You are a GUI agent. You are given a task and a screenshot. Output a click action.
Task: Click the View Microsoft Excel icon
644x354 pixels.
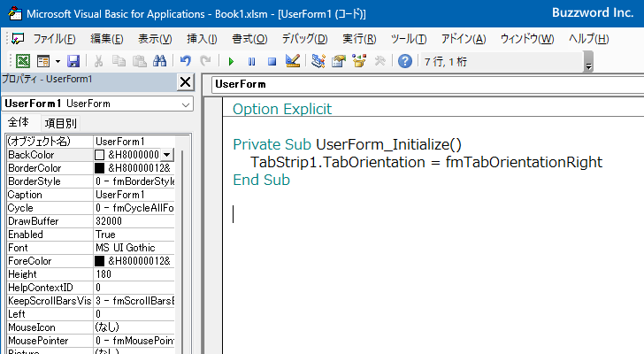click(x=22, y=61)
